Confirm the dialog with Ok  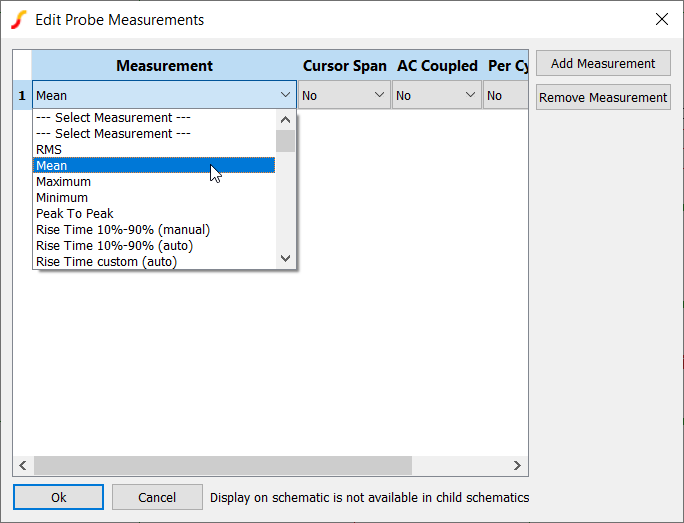click(x=58, y=497)
